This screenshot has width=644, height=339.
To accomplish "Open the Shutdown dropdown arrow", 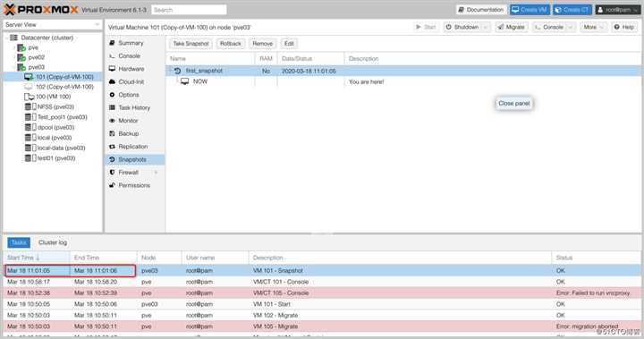I will (x=486, y=27).
